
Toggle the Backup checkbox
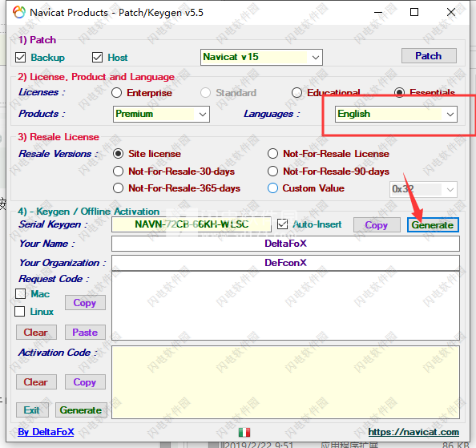(x=20, y=58)
